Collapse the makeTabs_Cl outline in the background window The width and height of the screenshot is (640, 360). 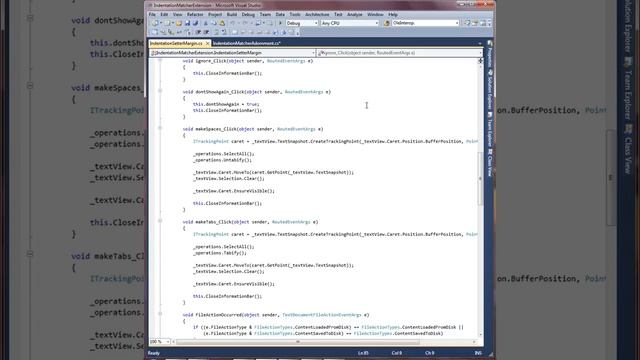30,254
